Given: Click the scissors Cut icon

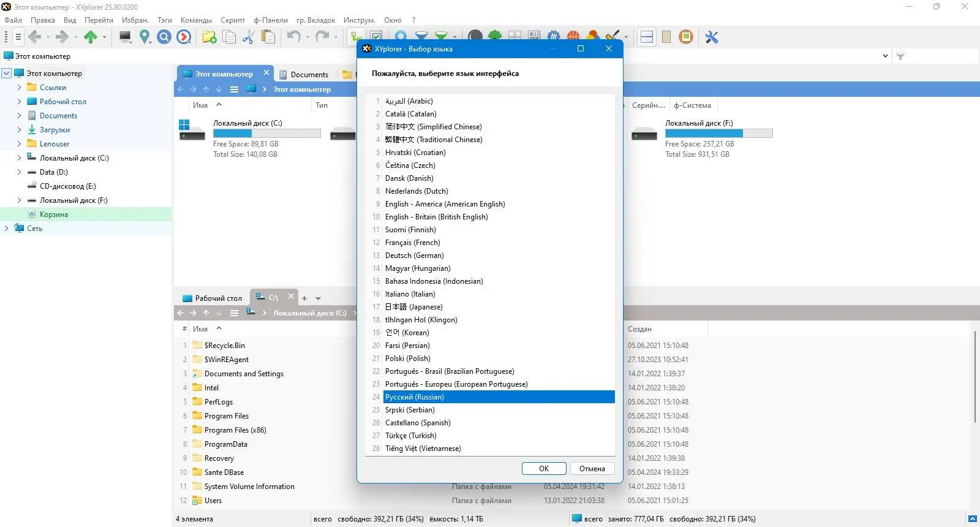Looking at the screenshot, I should (x=248, y=37).
